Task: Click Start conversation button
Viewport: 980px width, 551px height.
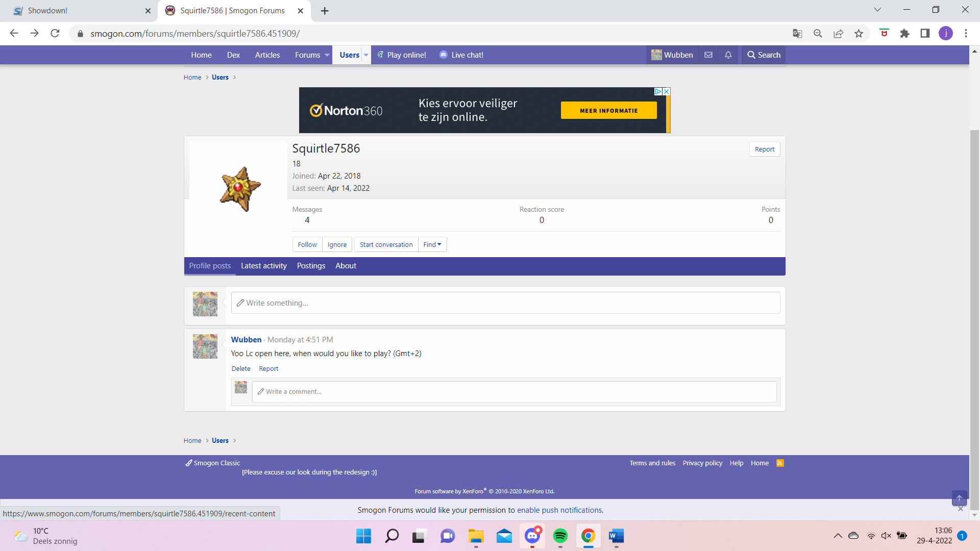Action: [386, 245]
